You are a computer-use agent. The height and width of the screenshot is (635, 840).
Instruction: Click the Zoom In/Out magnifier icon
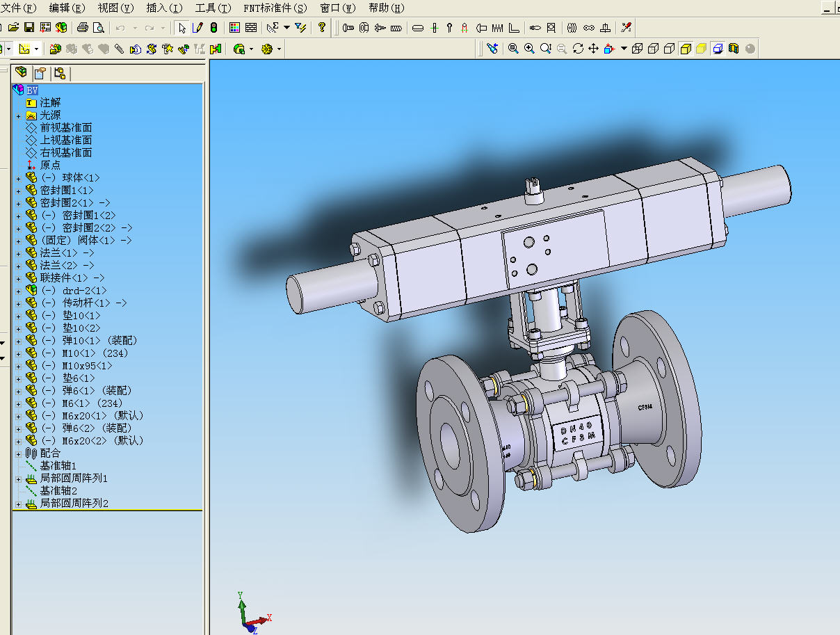545,49
